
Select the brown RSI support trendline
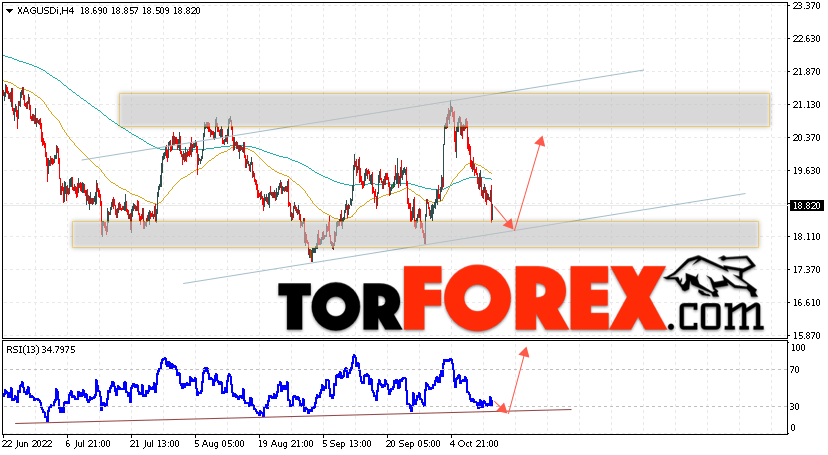click(293, 416)
